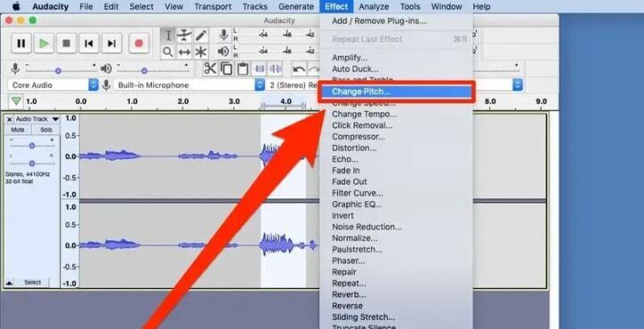The height and width of the screenshot is (329, 644).
Task: Open the Transport menu
Action: pos(213,6)
